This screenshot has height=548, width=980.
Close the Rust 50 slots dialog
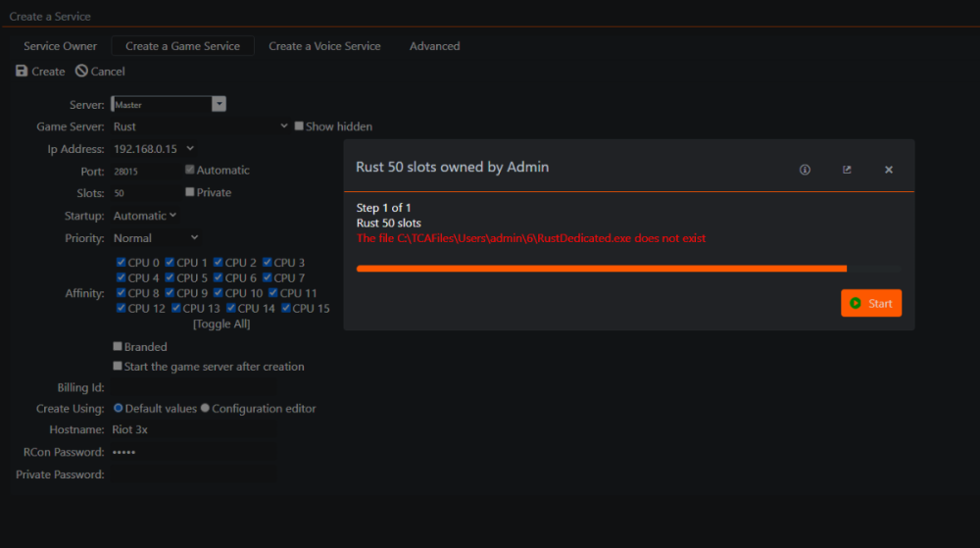point(889,170)
